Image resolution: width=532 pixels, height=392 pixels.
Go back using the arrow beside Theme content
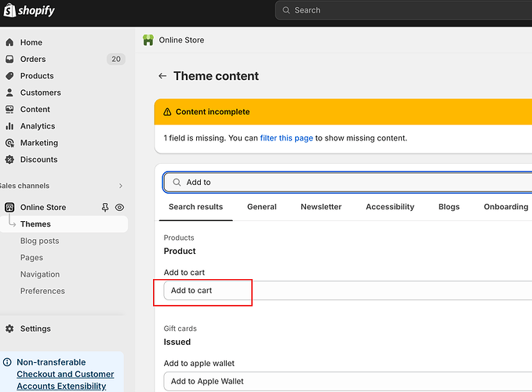(x=162, y=76)
